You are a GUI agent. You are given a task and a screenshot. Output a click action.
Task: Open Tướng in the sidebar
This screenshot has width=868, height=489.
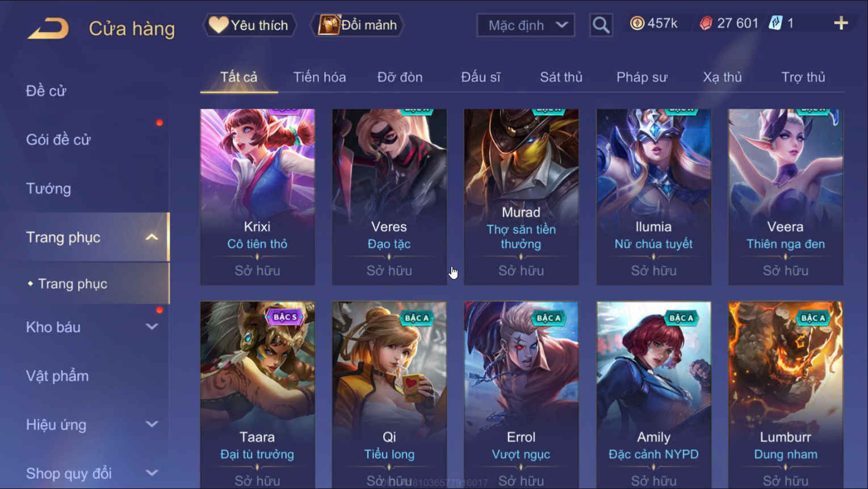[49, 188]
